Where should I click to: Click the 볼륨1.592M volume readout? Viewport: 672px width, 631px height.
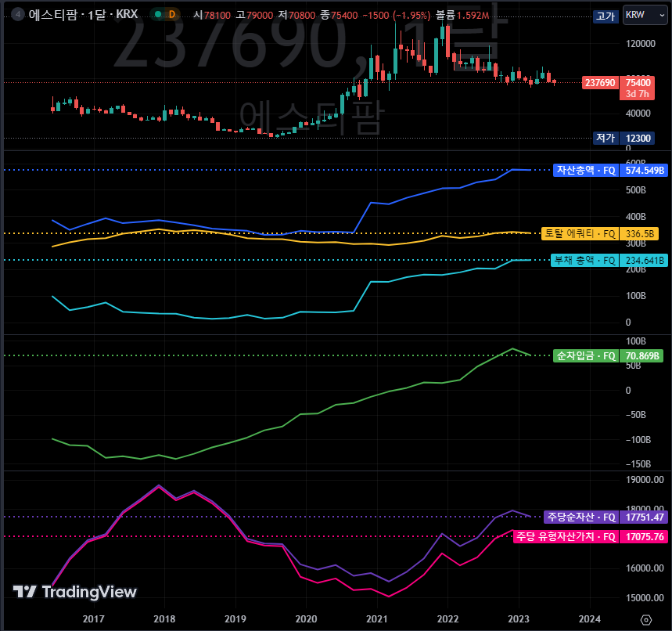pyautogui.click(x=462, y=15)
